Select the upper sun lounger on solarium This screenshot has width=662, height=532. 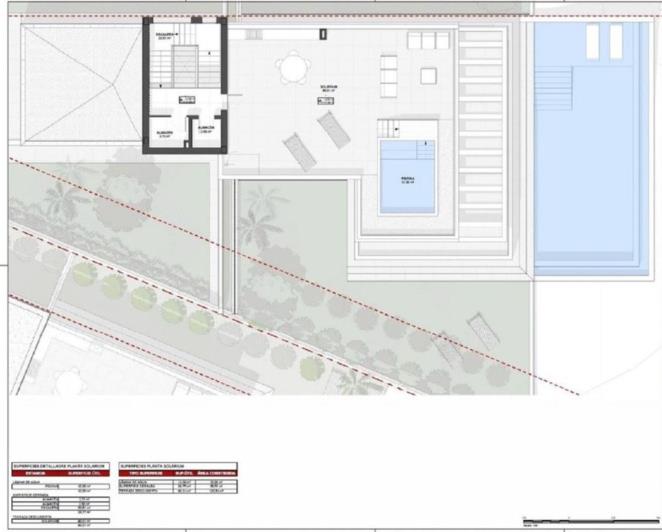[334, 130]
